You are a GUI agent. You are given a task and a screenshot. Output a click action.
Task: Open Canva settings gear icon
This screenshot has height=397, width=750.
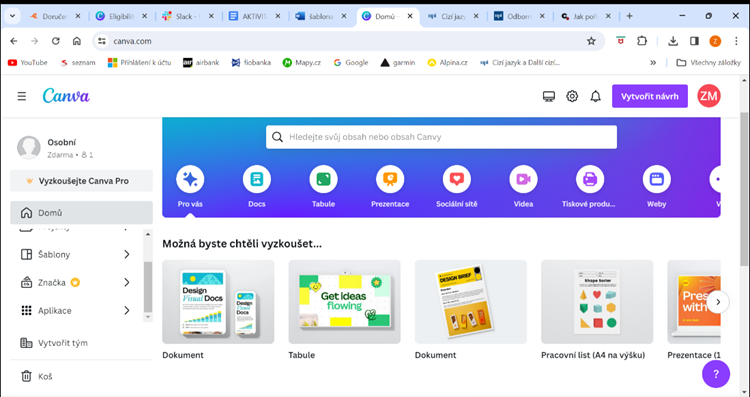point(572,96)
